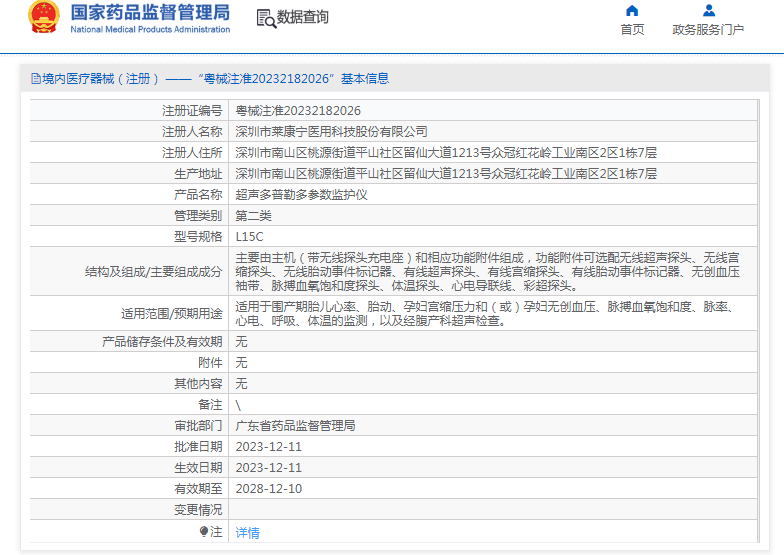Click the 管理类别 label

198,216
